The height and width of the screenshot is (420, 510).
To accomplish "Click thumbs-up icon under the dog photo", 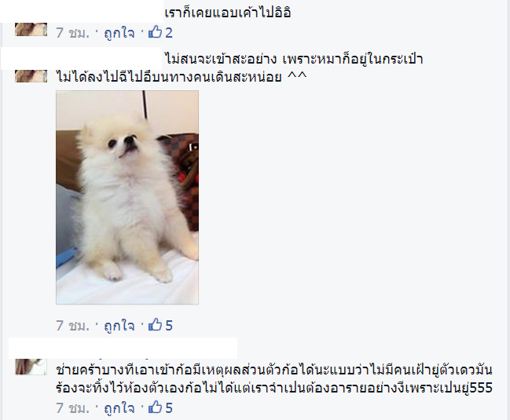I will 155,325.
